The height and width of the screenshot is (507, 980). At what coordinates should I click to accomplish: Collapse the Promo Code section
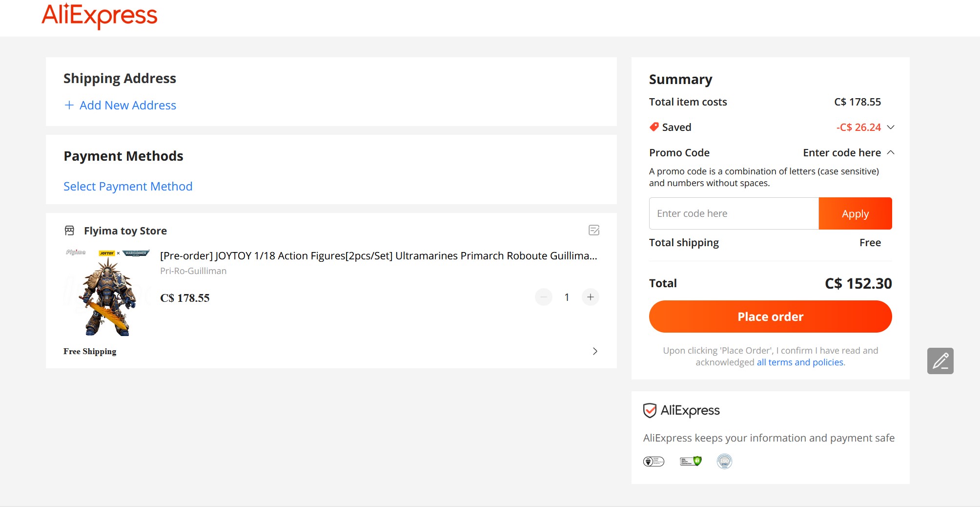point(891,152)
